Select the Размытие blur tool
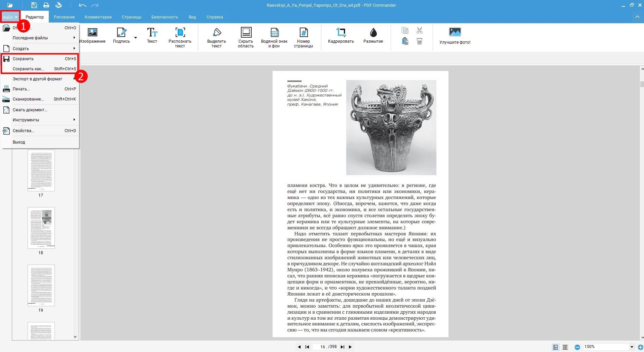The height and width of the screenshot is (352, 644). coord(373,35)
